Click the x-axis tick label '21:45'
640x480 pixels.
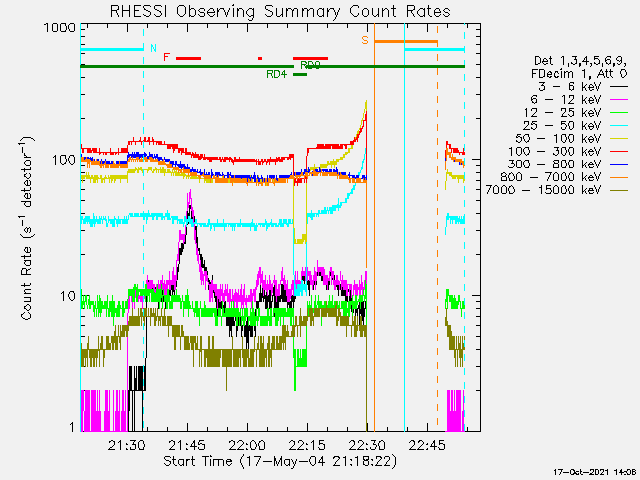click(x=187, y=445)
